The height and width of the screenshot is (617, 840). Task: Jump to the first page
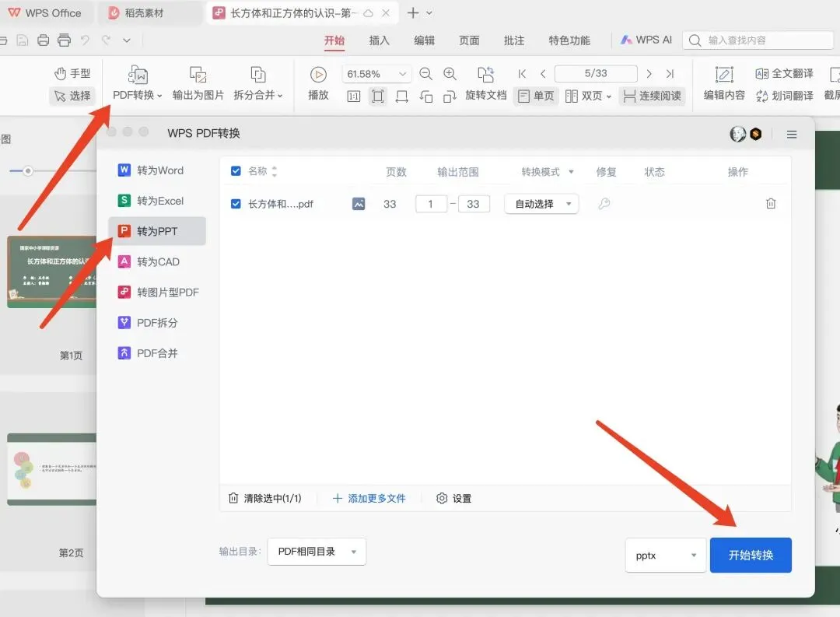point(522,74)
